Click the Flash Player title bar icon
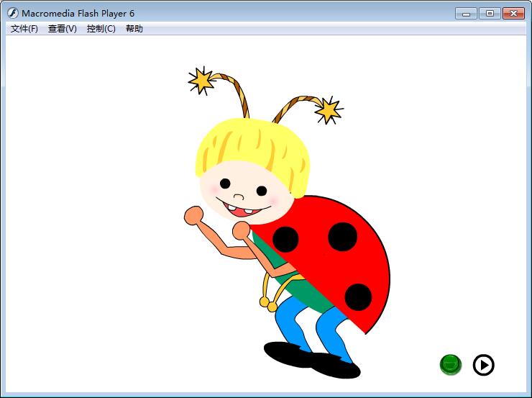Screen dimensions: 532x398 tap(12, 13)
